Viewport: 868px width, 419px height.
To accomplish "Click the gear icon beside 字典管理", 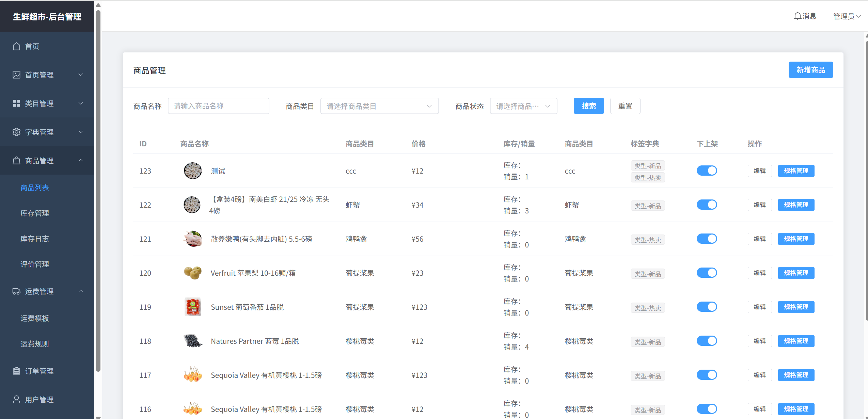I will [16, 132].
